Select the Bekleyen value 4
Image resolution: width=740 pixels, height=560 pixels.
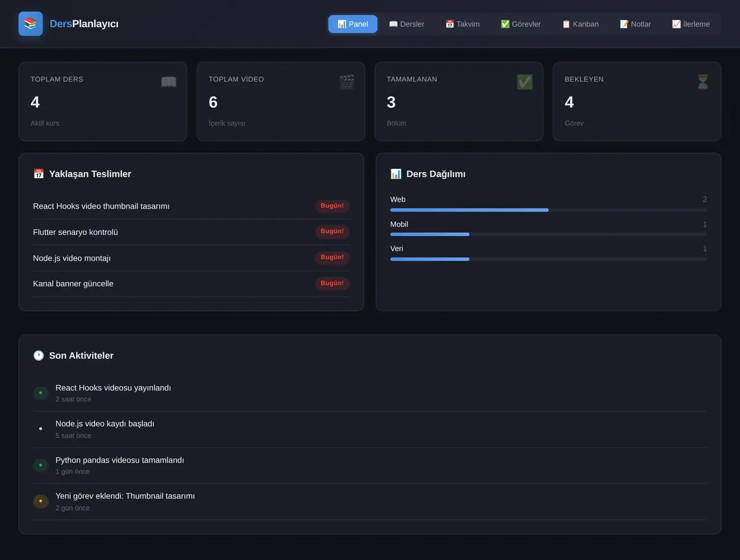tap(569, 102)
